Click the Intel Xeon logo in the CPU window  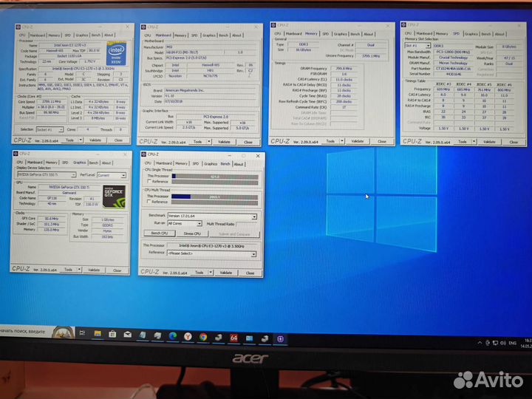coord(117,54)
